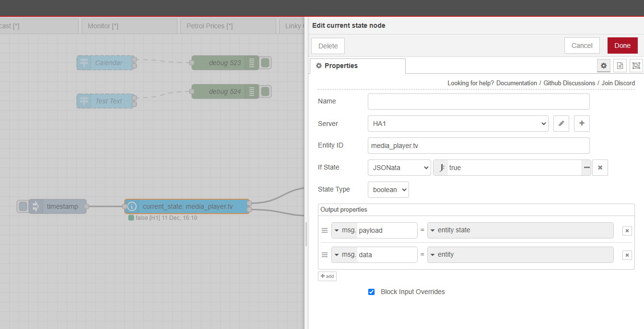Click inside the empty Name field
Screen dimensions: 644x329
pos(478,101)
